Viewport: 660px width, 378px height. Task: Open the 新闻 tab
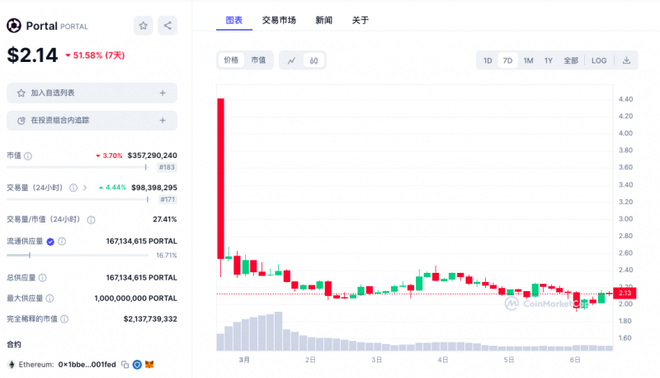(324, 20)
